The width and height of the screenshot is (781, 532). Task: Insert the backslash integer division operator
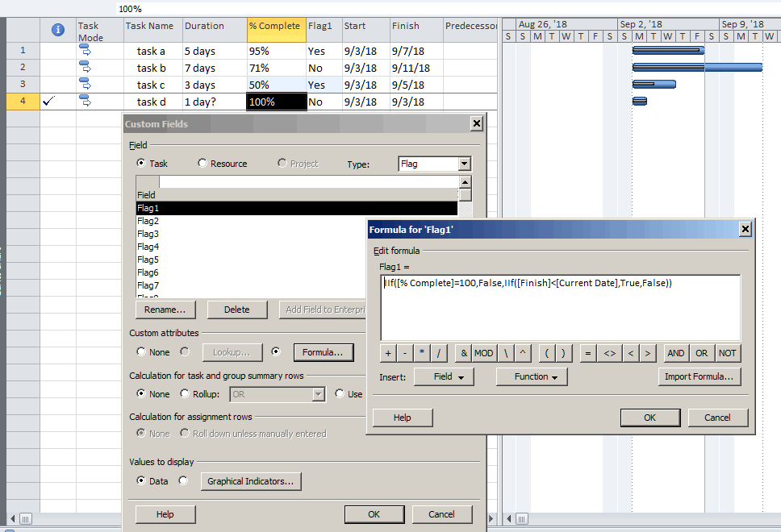506,353
